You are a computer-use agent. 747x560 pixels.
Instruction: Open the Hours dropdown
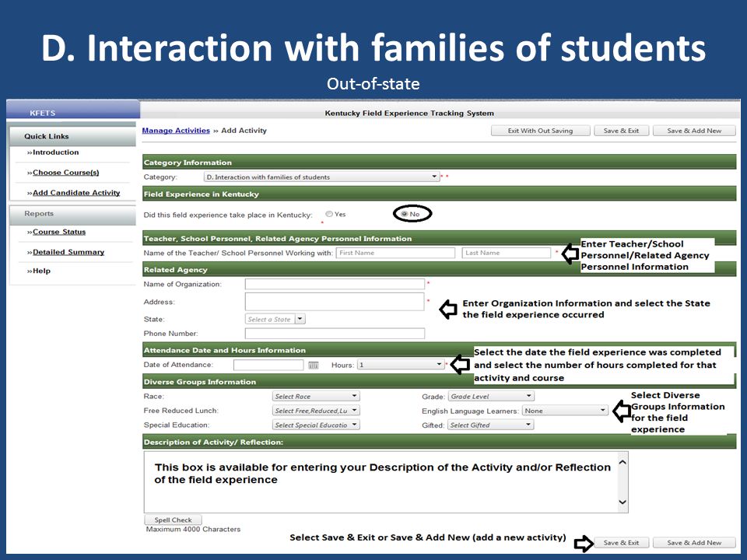point(401,365)
